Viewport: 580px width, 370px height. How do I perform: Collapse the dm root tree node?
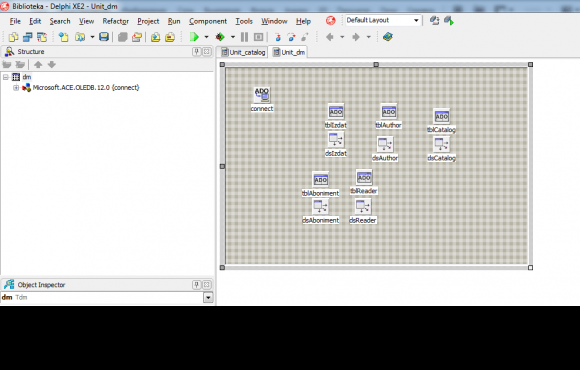coord(6,77)
